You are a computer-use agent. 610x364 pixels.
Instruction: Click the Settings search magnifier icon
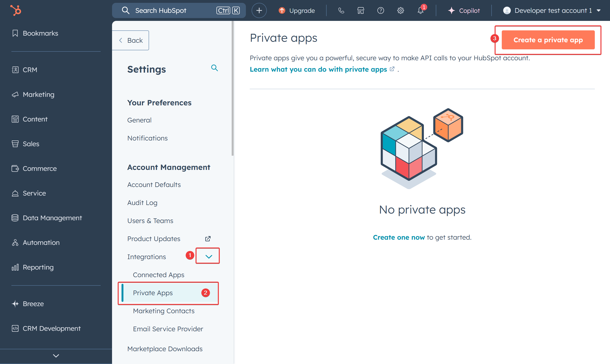point(215,68)
